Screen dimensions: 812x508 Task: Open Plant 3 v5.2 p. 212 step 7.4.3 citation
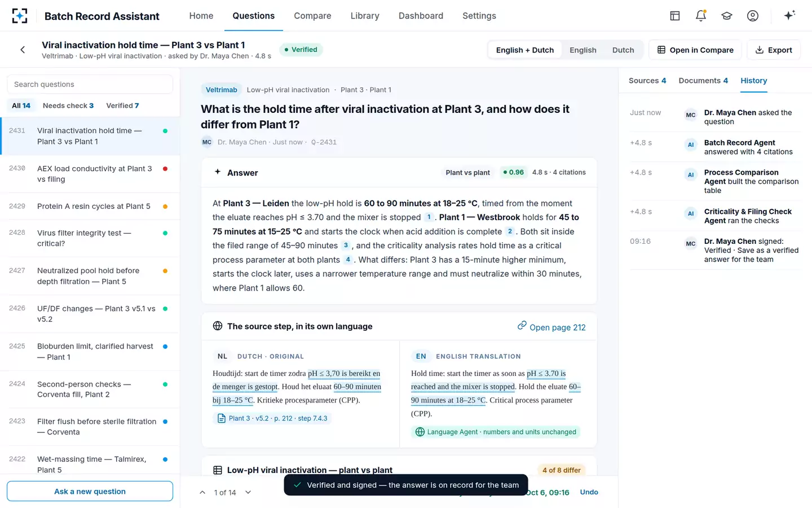(x=272, y=418)
